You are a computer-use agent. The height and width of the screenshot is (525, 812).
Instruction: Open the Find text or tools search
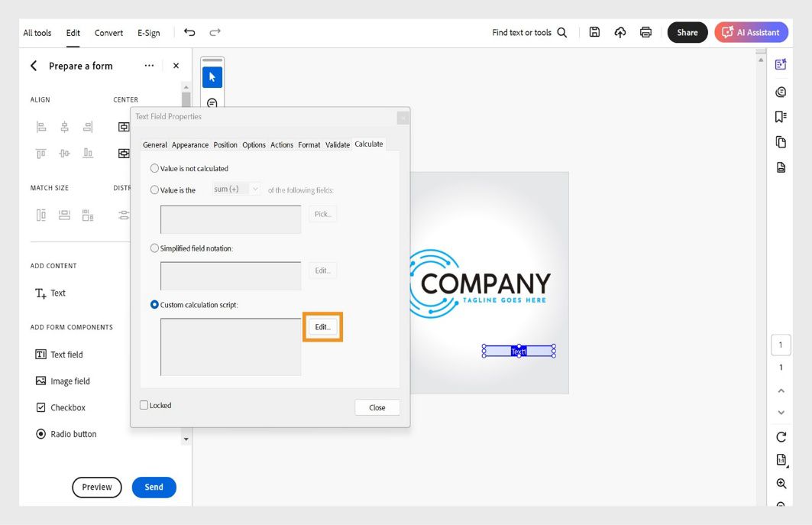coord(528,32)
